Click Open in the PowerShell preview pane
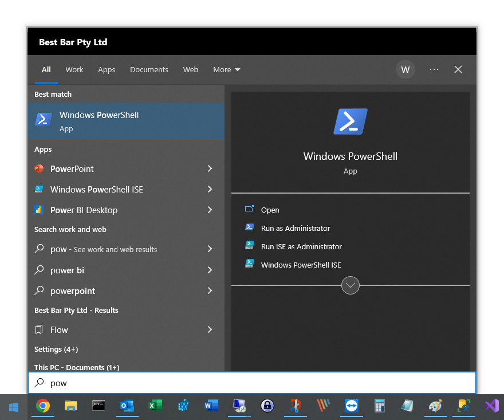 coord(270,210)
